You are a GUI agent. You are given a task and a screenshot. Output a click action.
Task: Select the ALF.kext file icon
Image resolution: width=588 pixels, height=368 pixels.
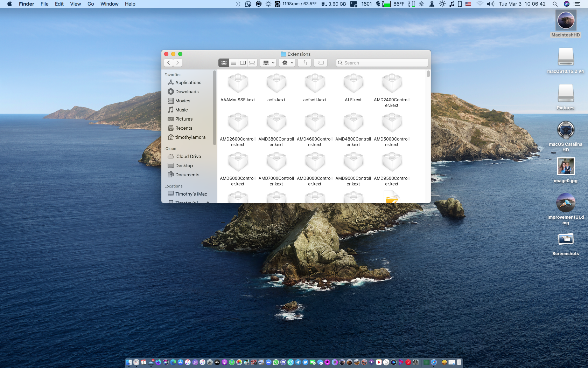[353, 84]
